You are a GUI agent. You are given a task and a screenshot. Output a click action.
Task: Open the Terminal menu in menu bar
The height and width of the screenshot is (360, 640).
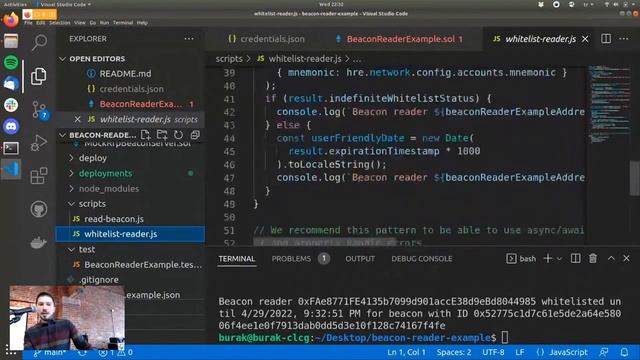coord(123,23)
